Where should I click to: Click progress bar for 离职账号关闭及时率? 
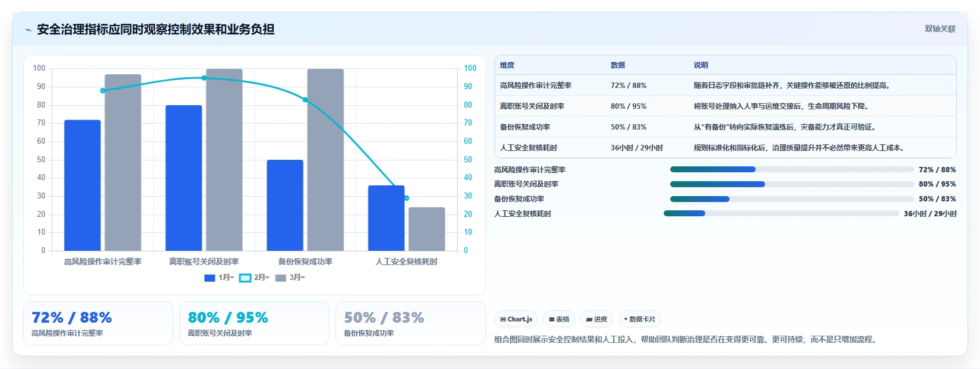click(x=792, y=184)
